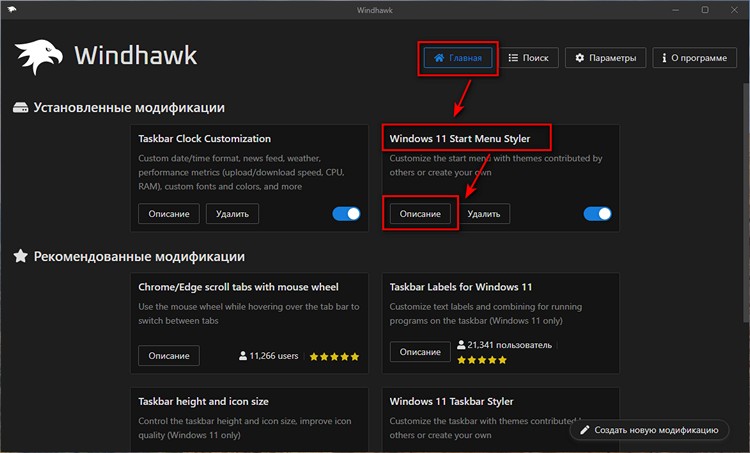Image resolution: width=750 pixels, height=453 pixels.
Task: Maximize the Windhawk window
Action: [x=705, y=10]
